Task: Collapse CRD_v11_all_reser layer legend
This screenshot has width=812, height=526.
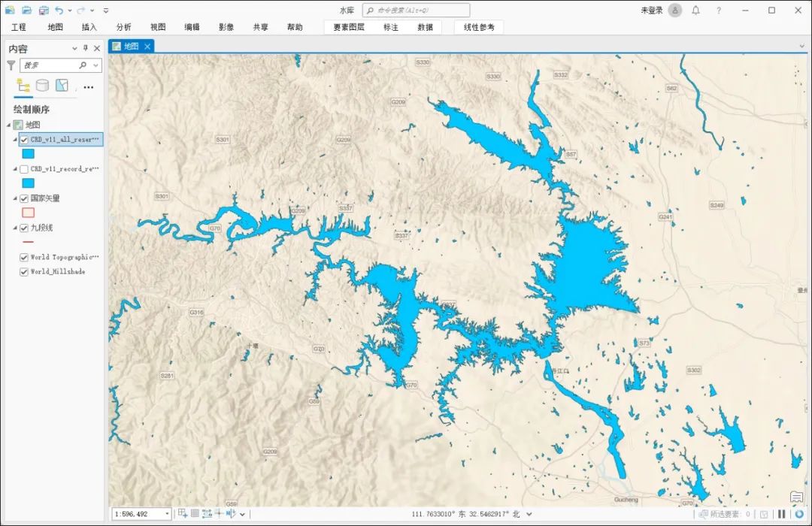Action: 15,139
